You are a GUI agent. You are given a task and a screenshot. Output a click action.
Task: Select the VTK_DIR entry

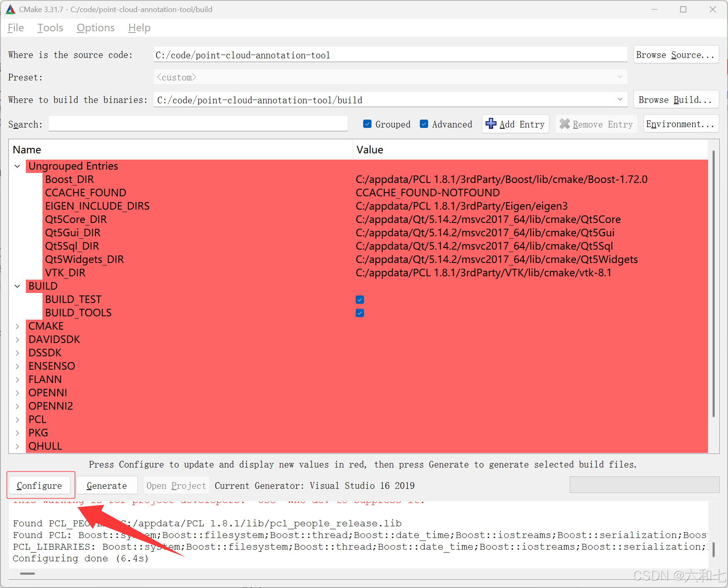point(65,273)
